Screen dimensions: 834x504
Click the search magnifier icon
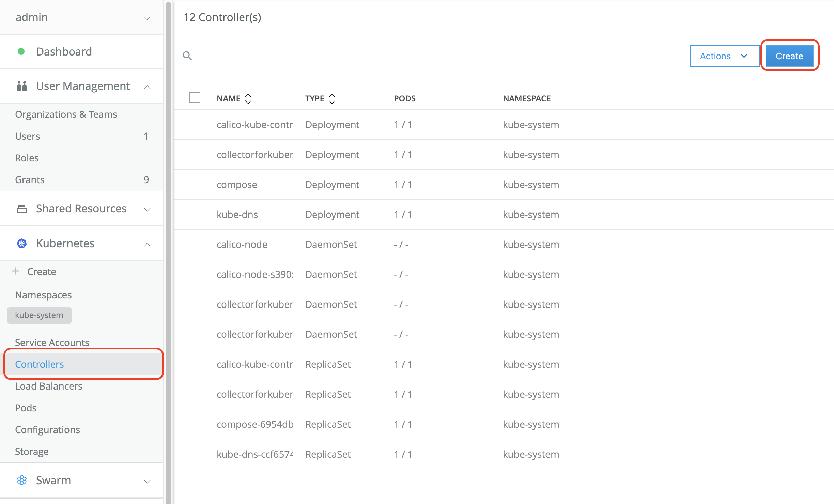(x=187, y=56)
